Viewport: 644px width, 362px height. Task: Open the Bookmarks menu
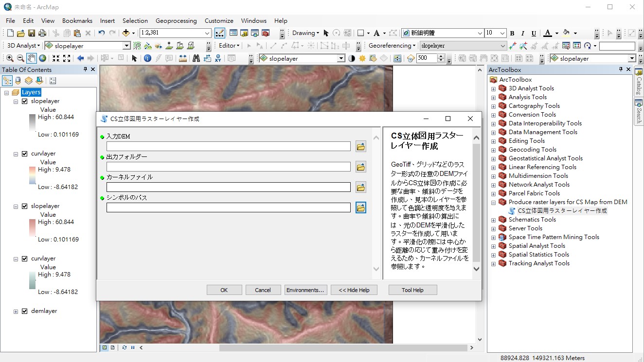[77, 20]
